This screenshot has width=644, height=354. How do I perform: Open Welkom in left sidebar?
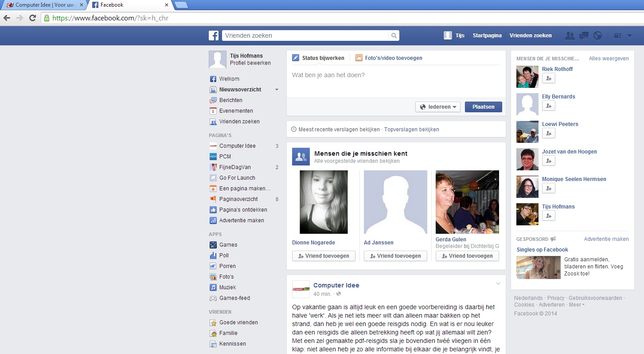[x=229, y=79]
